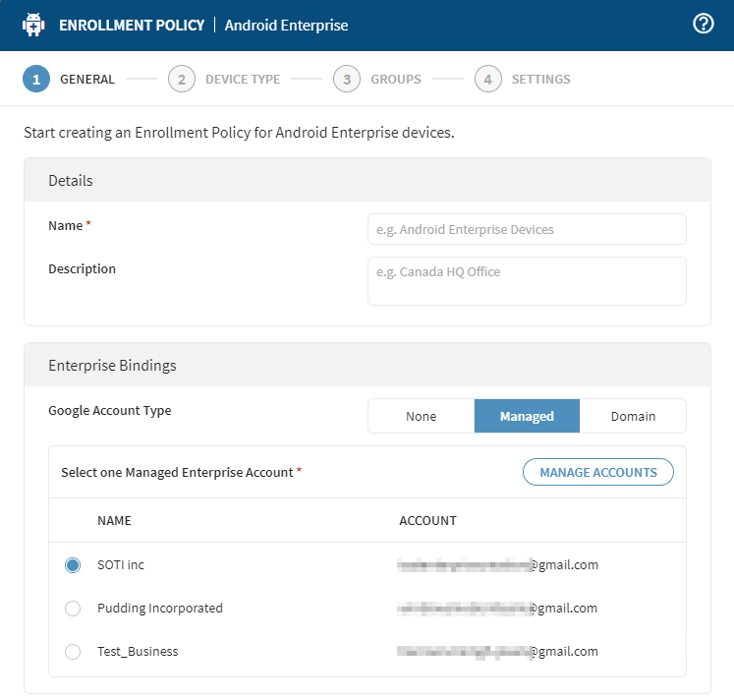Viewport: 734px width, 700px height.
Task: Click the Name column header
Action: pyautogui.click(x=114, y=520)
